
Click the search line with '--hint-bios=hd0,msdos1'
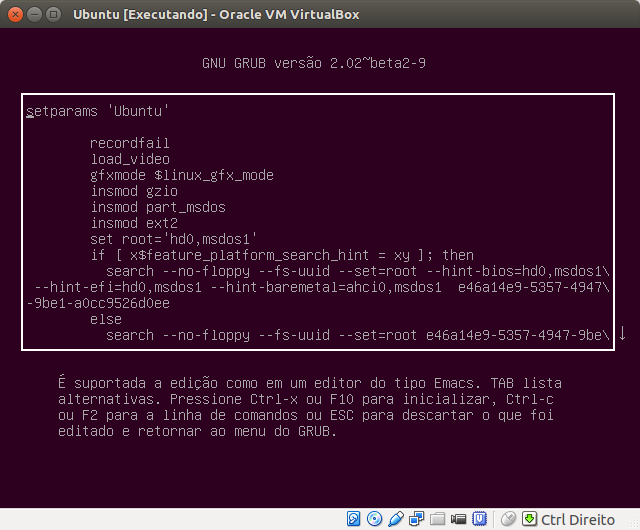tap(358, 271)
